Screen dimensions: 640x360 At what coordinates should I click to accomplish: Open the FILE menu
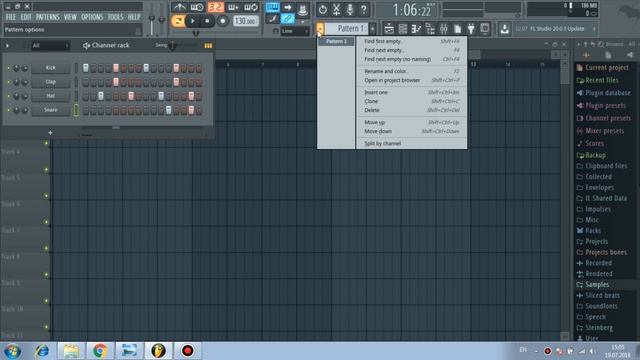(x=11, y=17)
